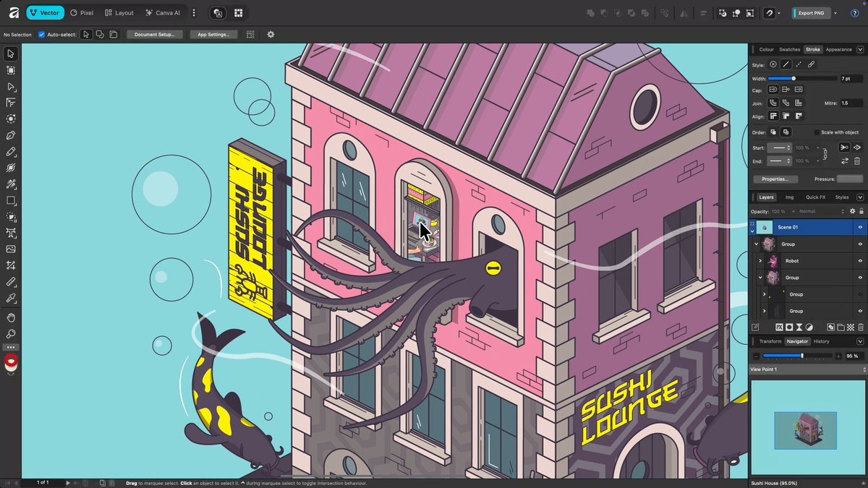
Task: Enable Scale with object checkbox
Action: coord(817,132)
